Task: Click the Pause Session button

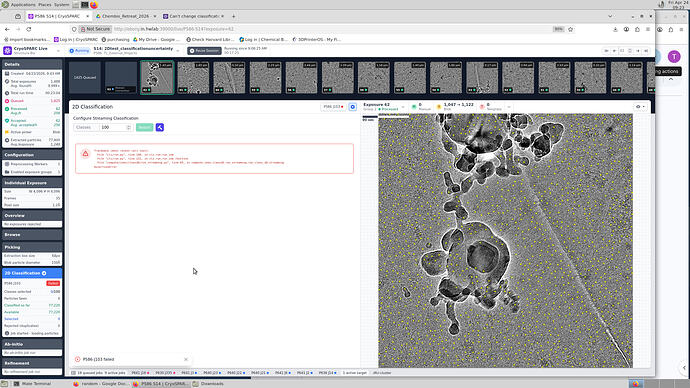Action: coord(204,51)
